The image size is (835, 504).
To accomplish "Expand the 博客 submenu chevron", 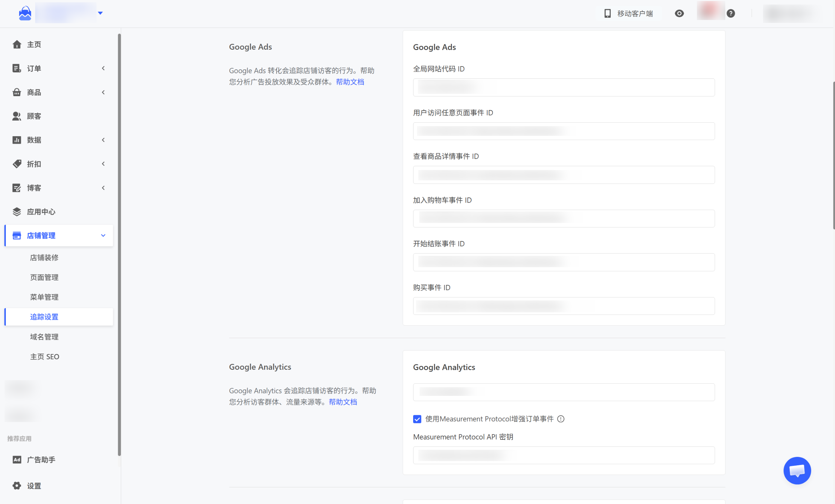I will tap(103, 188).
